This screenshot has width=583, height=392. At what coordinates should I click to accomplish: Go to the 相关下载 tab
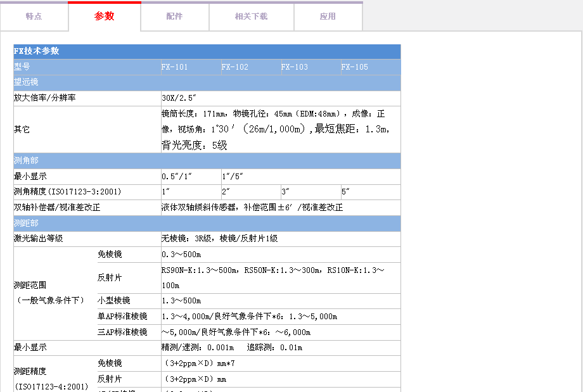(251, 16)
